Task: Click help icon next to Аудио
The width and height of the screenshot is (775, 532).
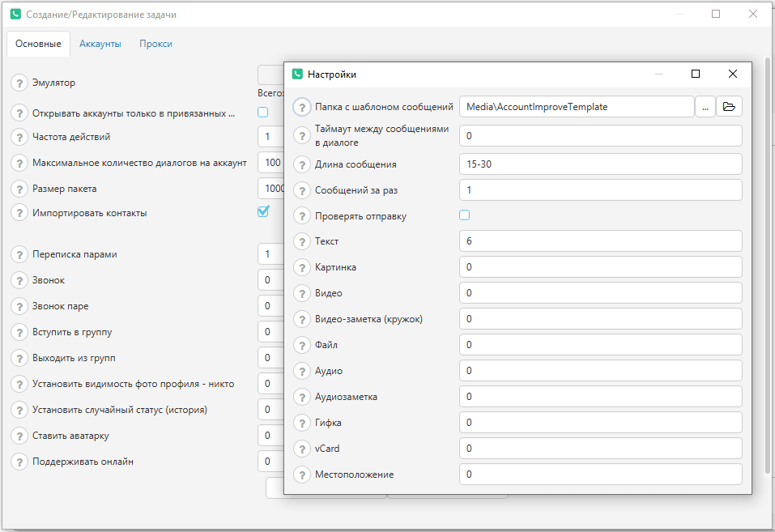Action: [x=302, y=371]
